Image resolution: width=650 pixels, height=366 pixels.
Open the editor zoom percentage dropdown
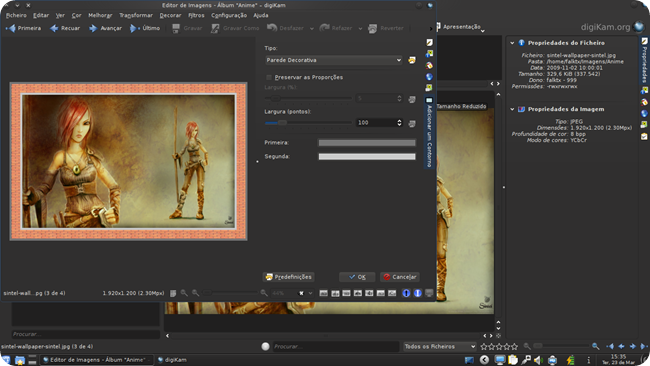pos(310,293)
